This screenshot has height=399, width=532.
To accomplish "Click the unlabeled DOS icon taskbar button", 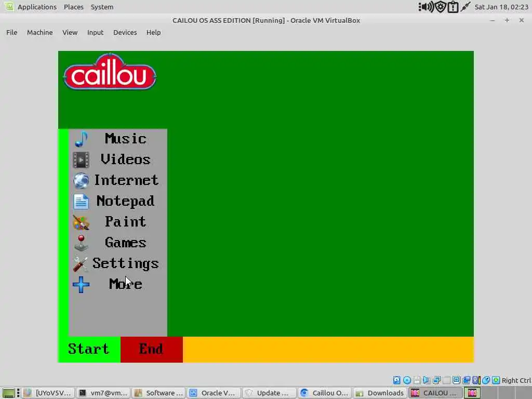I will tap(472, 393).
